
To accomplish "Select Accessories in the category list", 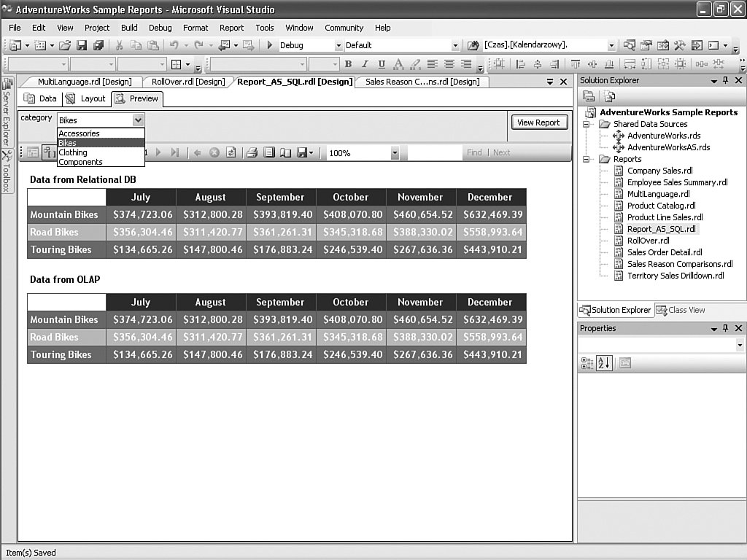I will coord(101,133).
